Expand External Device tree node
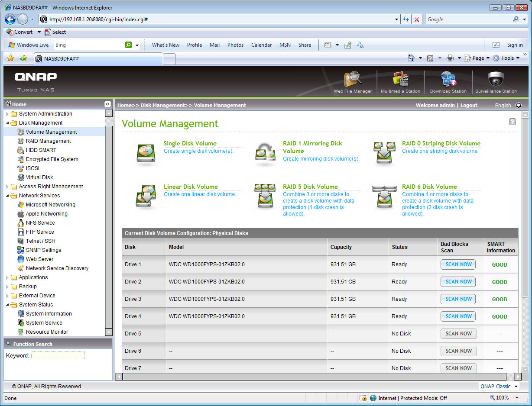This screenshot has height=406, width=532. [x=7, y=296]
